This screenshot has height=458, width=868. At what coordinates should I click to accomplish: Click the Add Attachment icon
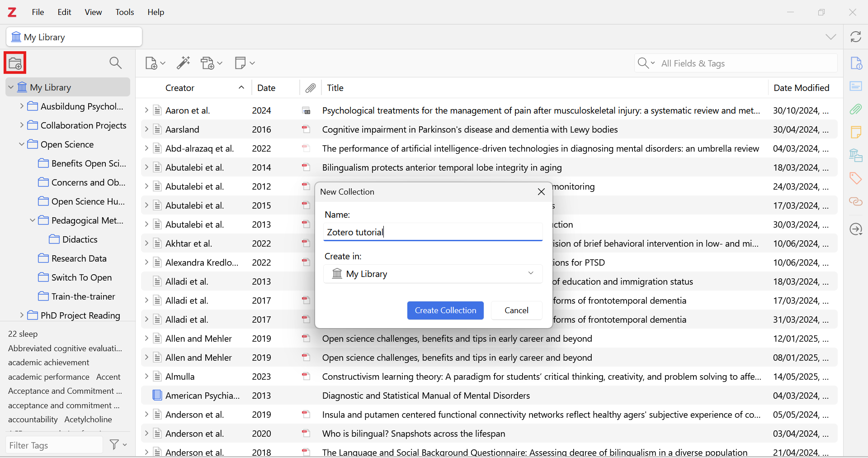click(208, 63)
